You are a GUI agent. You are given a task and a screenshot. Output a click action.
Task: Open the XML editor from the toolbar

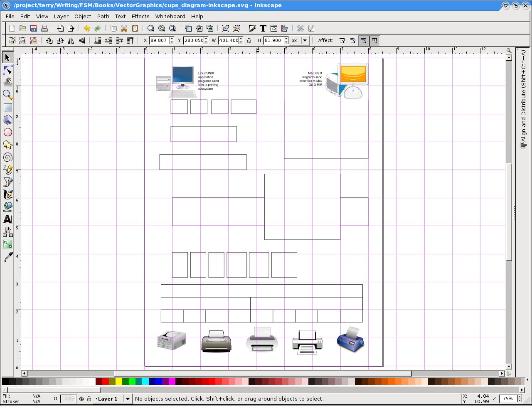274,28
